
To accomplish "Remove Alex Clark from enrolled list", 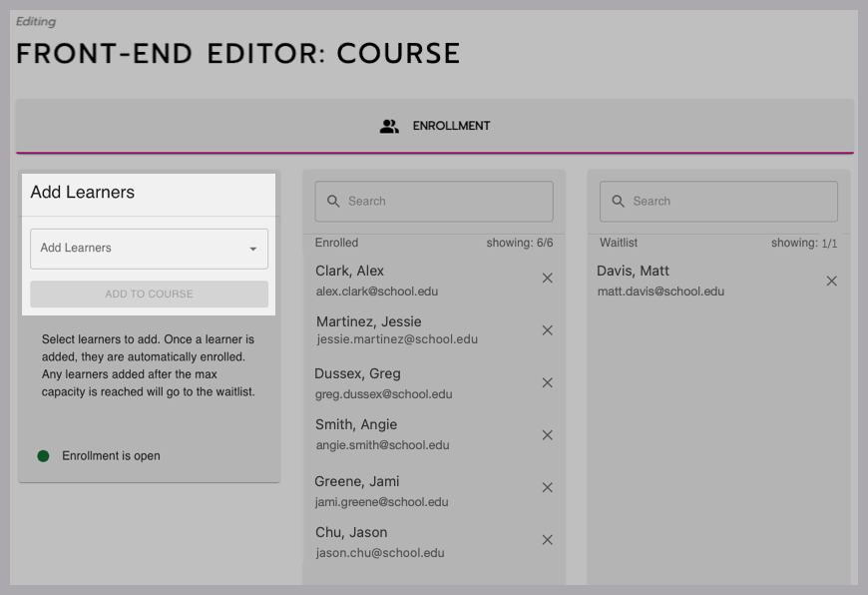I will coord(547,279).
